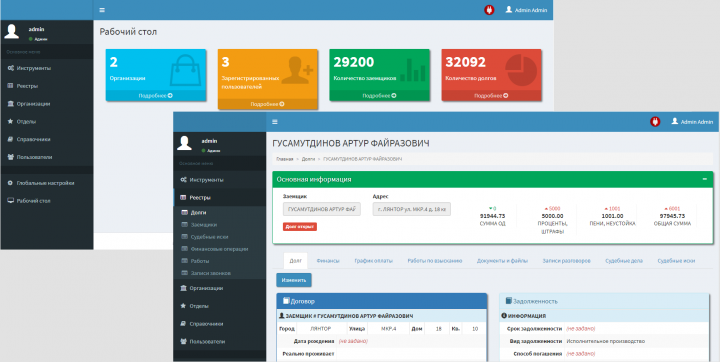Open Глобальные настройки gear item
The image size is (720, 362).
41,183
